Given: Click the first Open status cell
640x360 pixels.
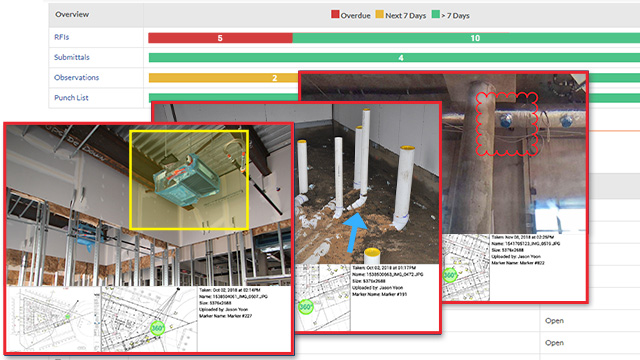Looking at the screenshot, I should click(554, 321).
